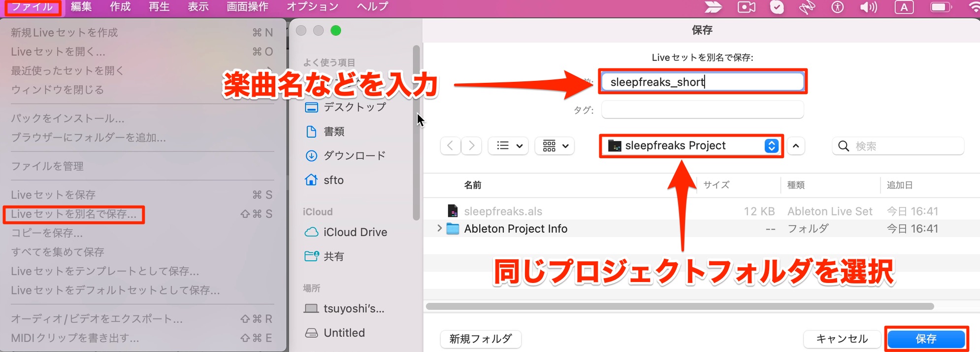The image size is (980, 352).
Task: Open the 画面操作 menu
Action: pos(248,7)
